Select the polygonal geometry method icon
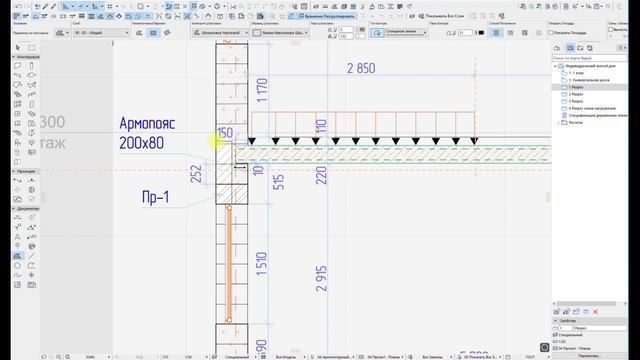 point(139,33)
